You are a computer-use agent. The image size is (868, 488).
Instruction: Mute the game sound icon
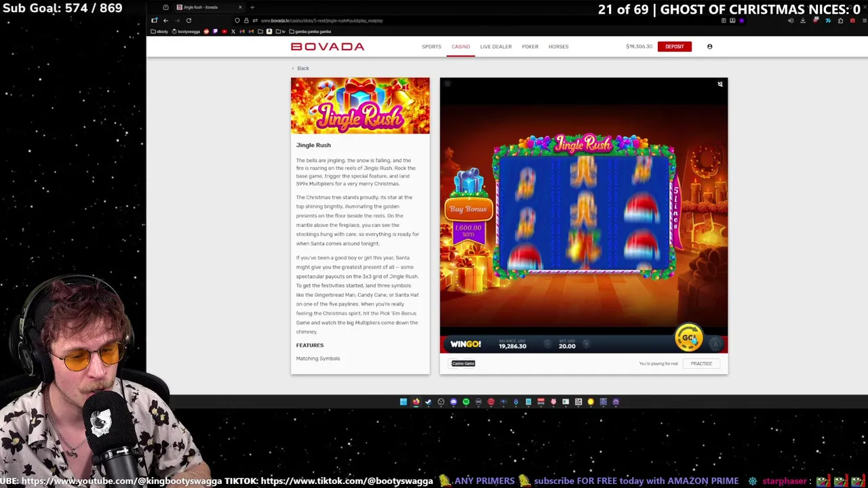click(x=720, y=84)
